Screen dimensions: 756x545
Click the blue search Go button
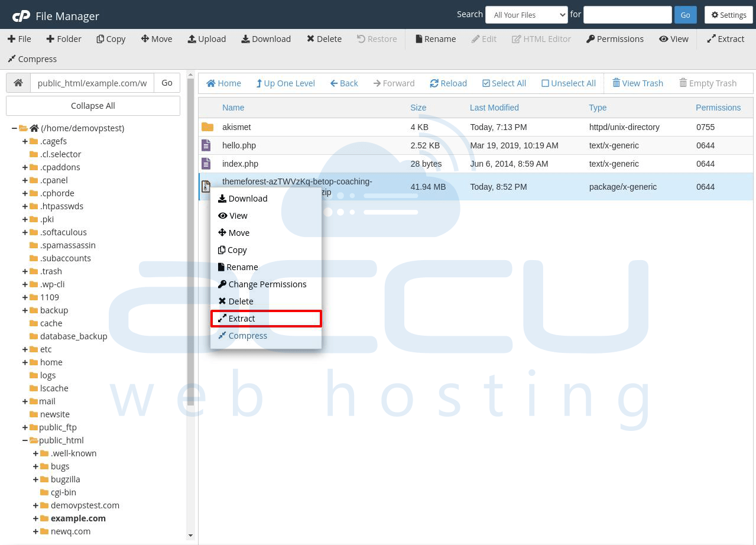[685, 15]
